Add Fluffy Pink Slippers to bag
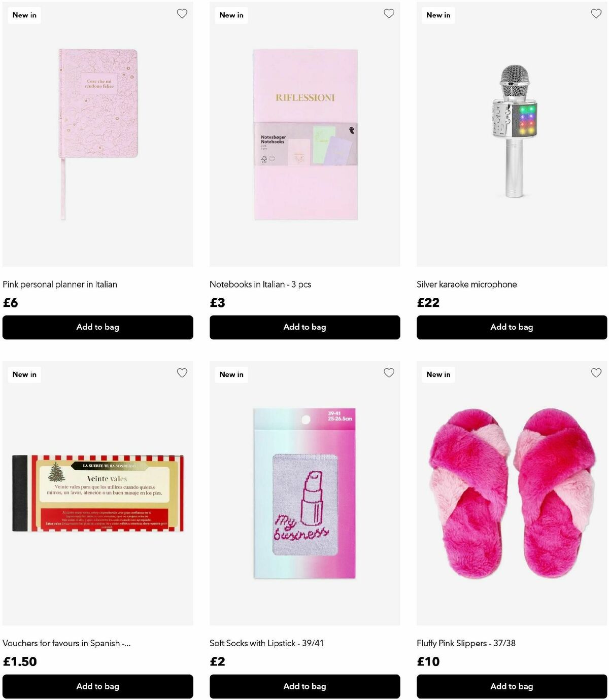This screenshot has height=700, width=609. click(512, 686)
